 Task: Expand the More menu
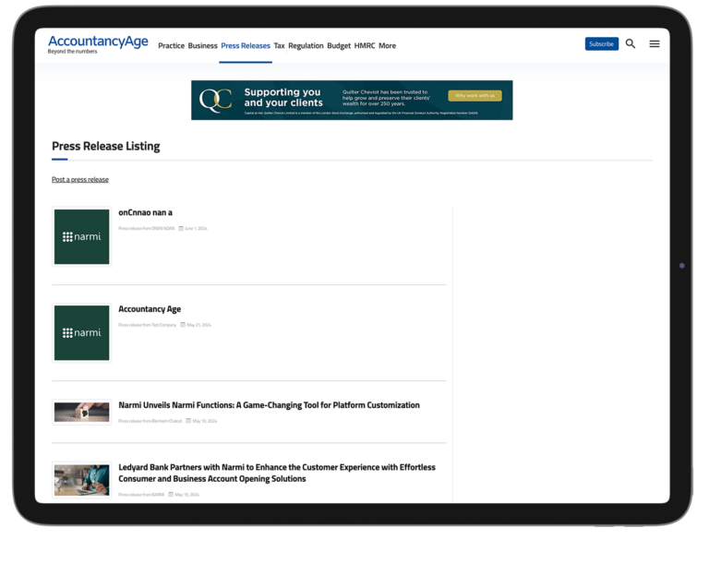click(x=387, y=45)
